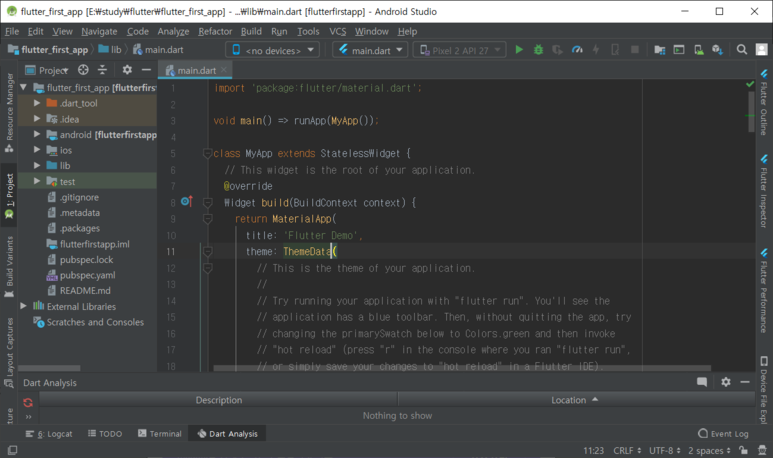The width and height of the screenshot is (773, 458).
Task: Open Project panel gear settings
Action: click(127, 70)
